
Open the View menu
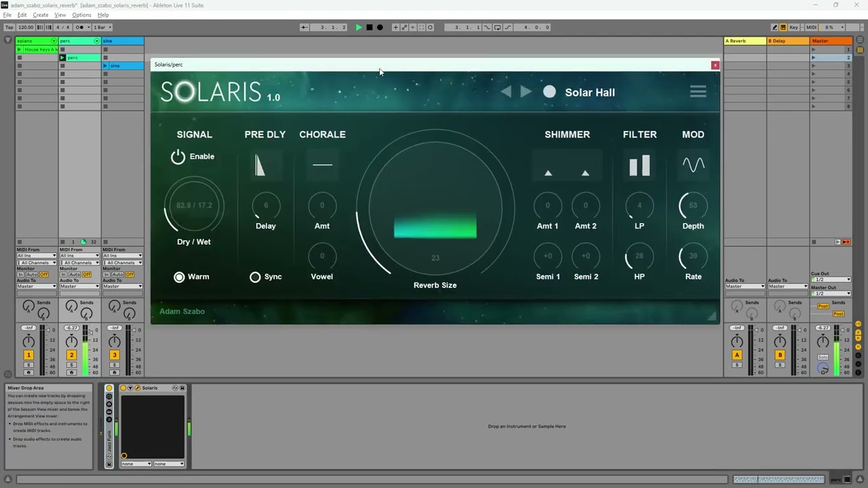click(x=60, y=15)
